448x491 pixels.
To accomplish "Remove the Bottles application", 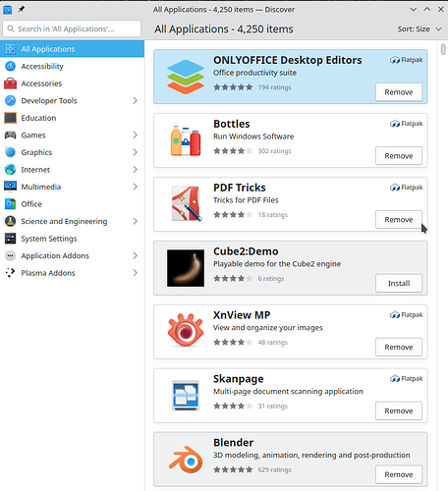I will click(x=399, y=156).
